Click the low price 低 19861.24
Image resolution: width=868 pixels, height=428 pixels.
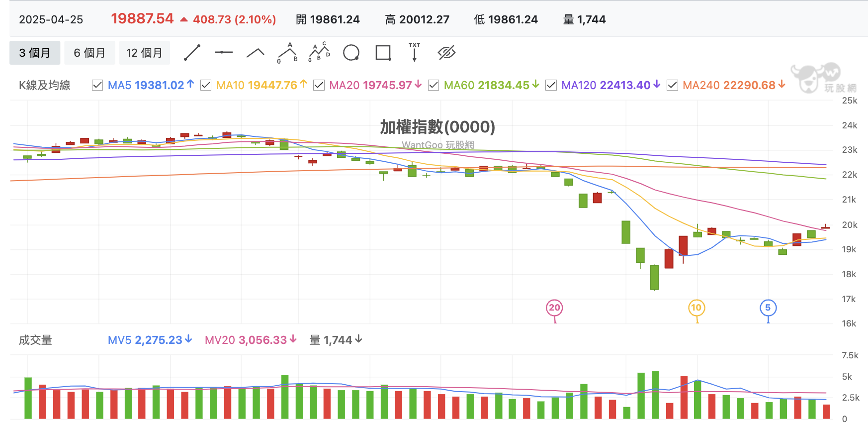(x=506, y=19)
